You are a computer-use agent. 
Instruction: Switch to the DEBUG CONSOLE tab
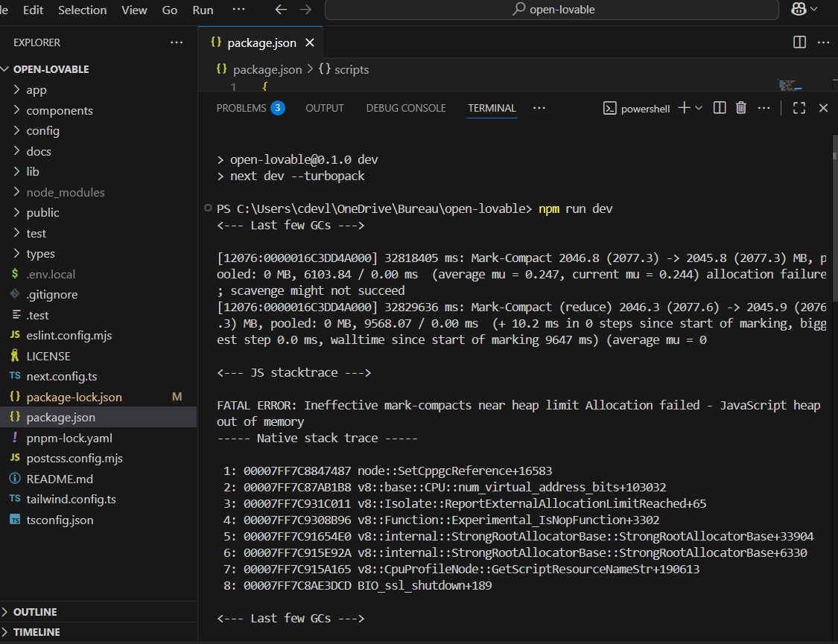(406, 108)
